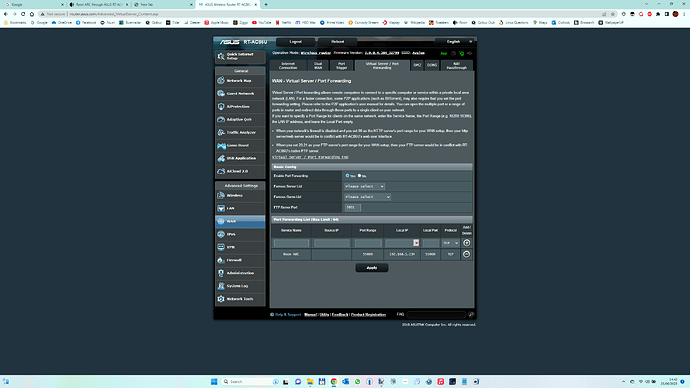
Task: Expand the Famous Game List dropdown
Action: 367,197
